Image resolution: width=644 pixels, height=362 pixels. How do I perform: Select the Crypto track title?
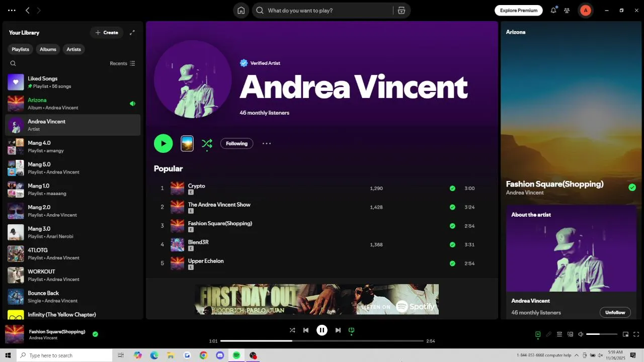[x=196, y=186]
